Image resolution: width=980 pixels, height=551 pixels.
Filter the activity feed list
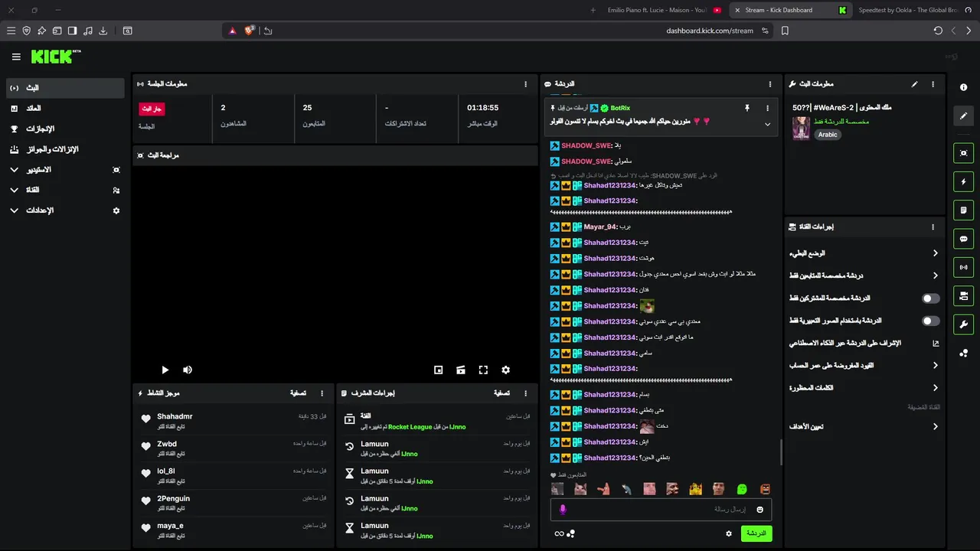coord(298,393)
